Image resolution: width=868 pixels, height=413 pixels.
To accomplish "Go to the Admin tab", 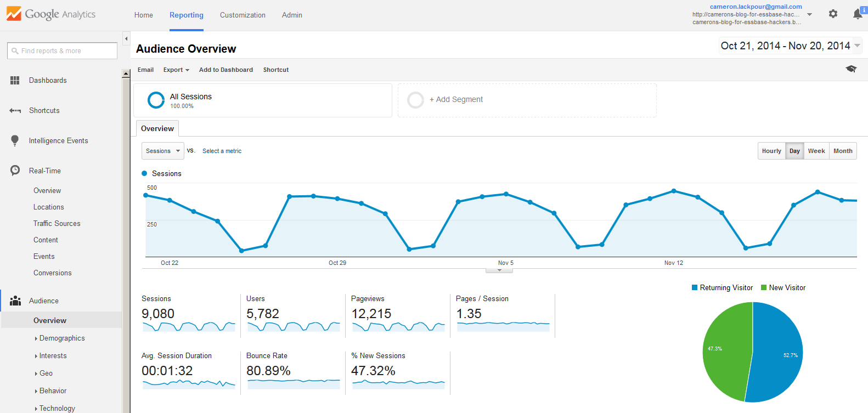I will click(x=292, y=15).
